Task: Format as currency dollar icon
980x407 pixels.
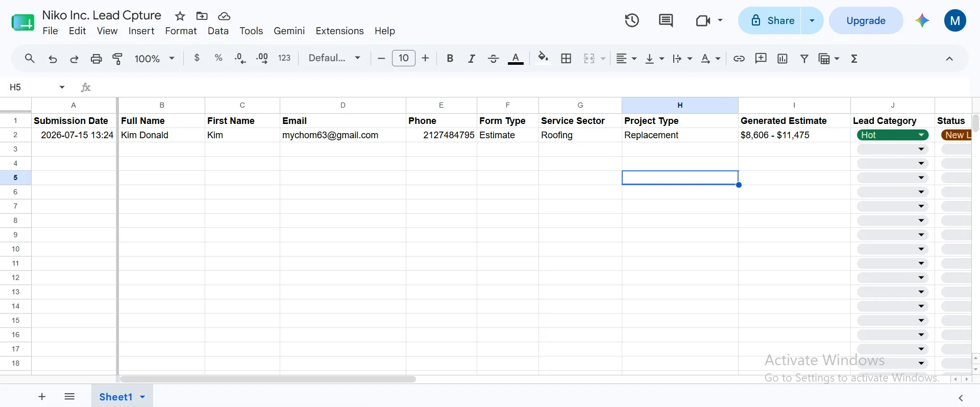Action: point(197,58)
